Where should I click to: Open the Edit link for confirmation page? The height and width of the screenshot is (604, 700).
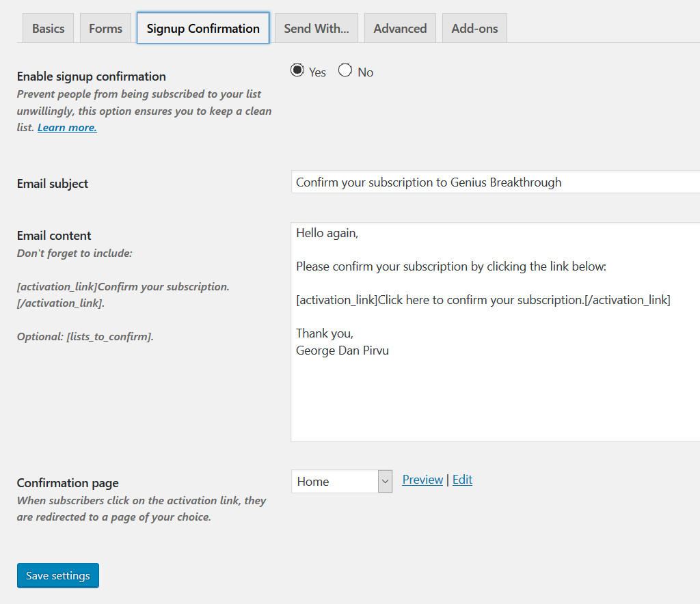point(462,480)
